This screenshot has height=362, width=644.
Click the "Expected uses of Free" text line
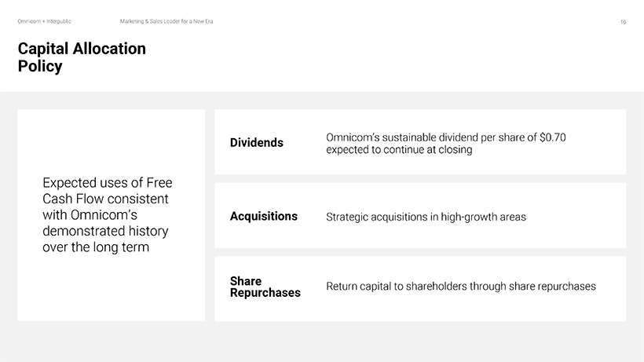107,183
